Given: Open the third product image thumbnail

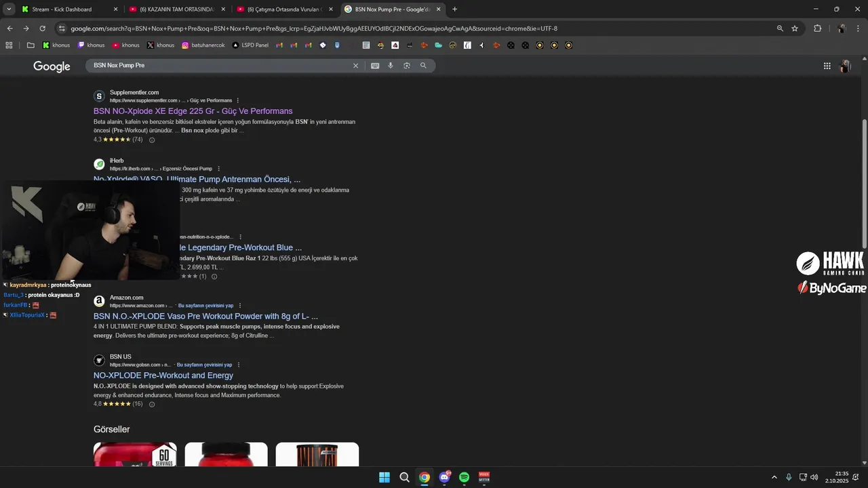Looking at the screenshot, I should [x=317, y=454].
